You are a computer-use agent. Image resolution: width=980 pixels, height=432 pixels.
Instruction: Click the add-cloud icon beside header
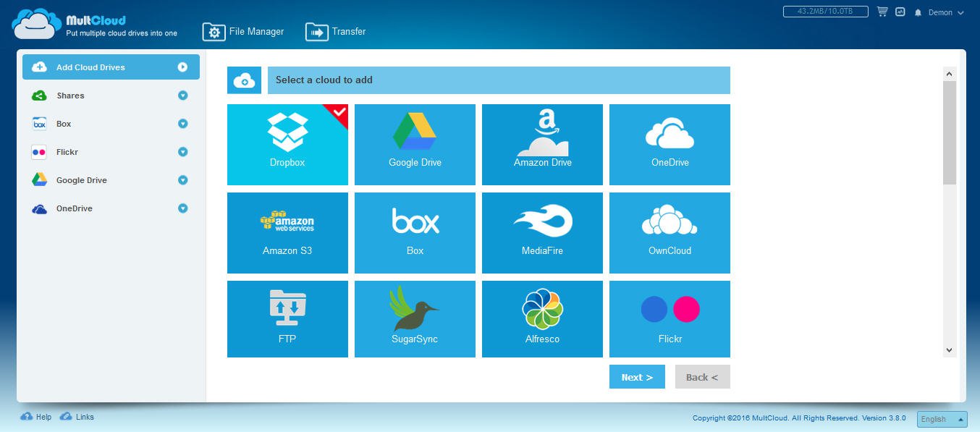[x=245, y=80]
